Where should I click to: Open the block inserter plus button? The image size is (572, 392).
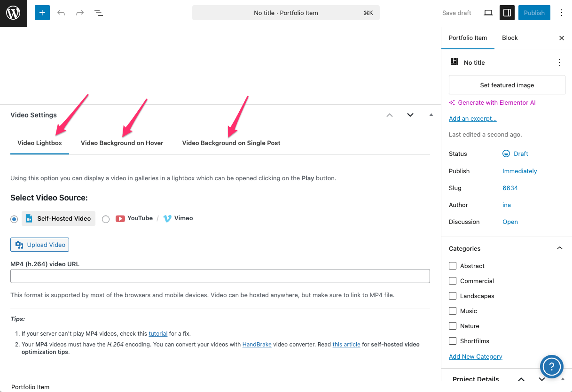click(x=42, y=13)
